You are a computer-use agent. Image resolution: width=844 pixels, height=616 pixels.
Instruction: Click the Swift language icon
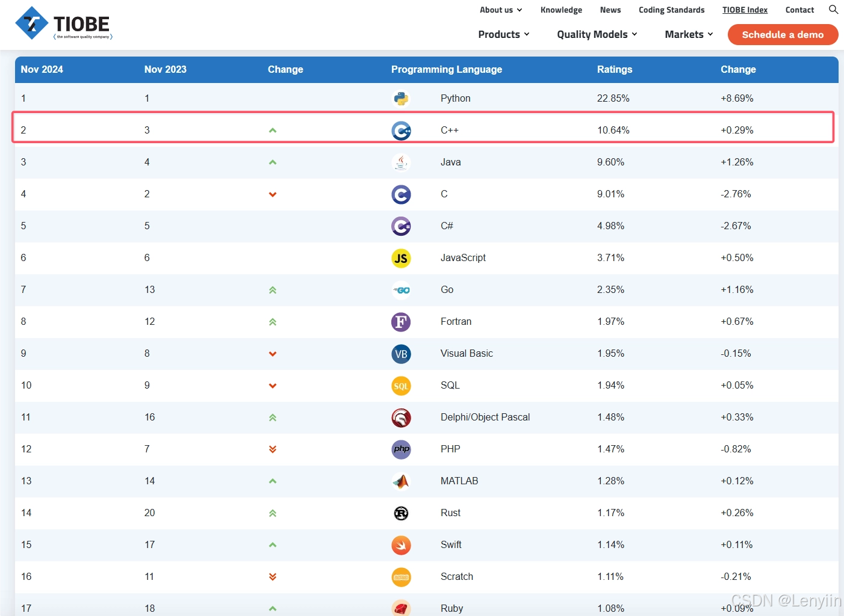[401, 545]
